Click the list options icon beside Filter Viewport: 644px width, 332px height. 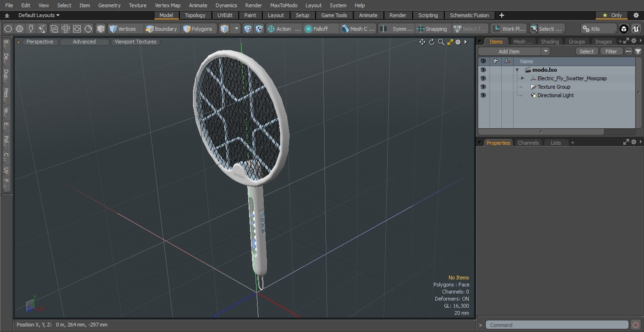[629, 51]
